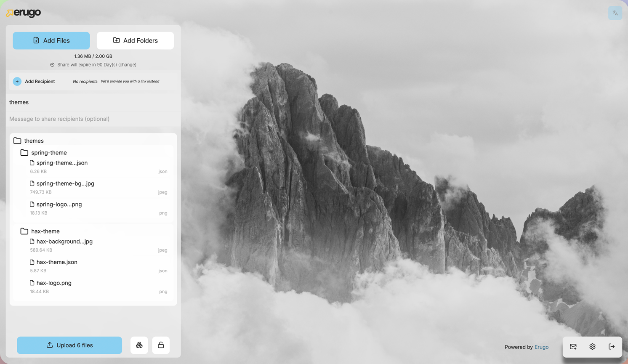Select the spring-theme folder
The image size is (628, 364).
(x=49, y=153)
